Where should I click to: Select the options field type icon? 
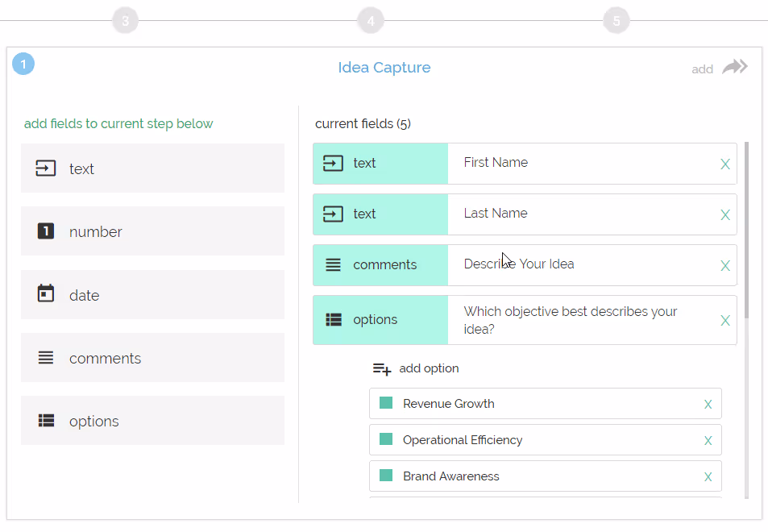coord(46,420)
